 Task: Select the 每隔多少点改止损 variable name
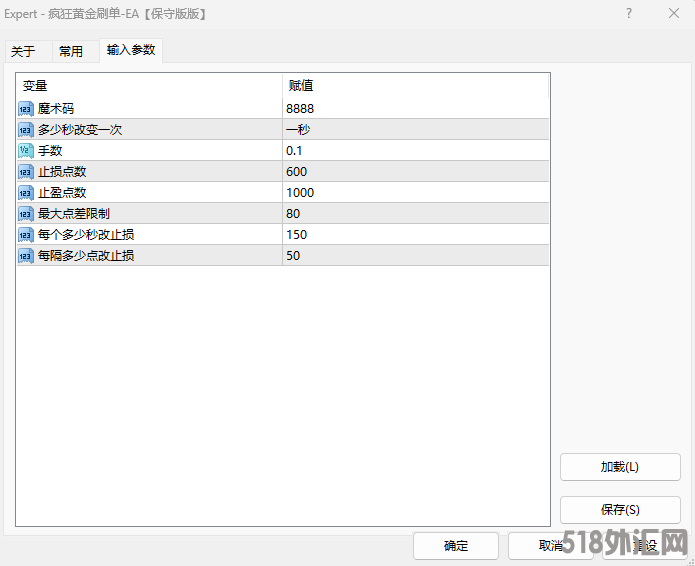(86, 256)
